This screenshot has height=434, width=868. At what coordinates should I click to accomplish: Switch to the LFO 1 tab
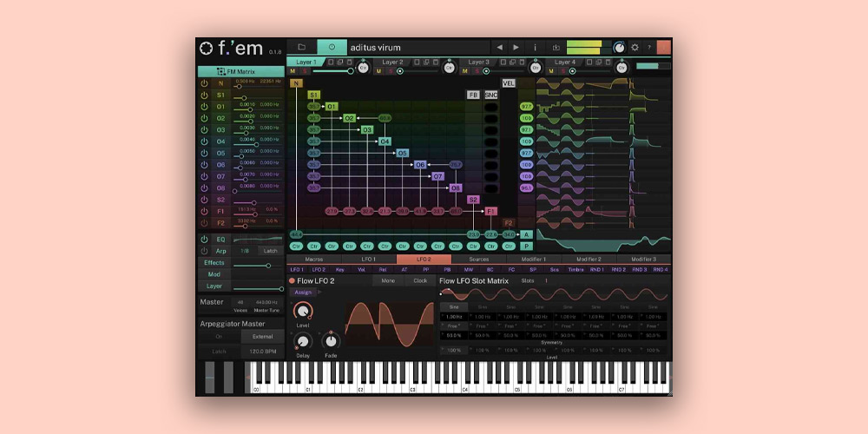point(369,259)
